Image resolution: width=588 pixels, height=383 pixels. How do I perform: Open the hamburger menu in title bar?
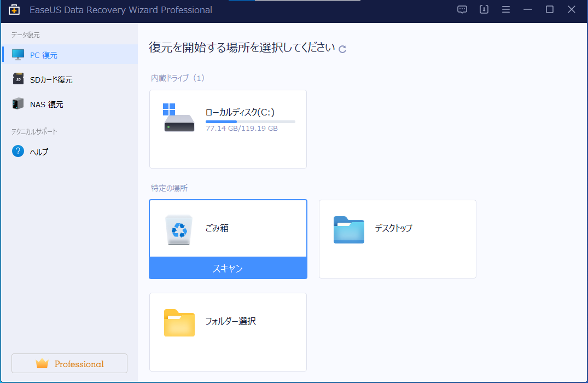(506, 9)
